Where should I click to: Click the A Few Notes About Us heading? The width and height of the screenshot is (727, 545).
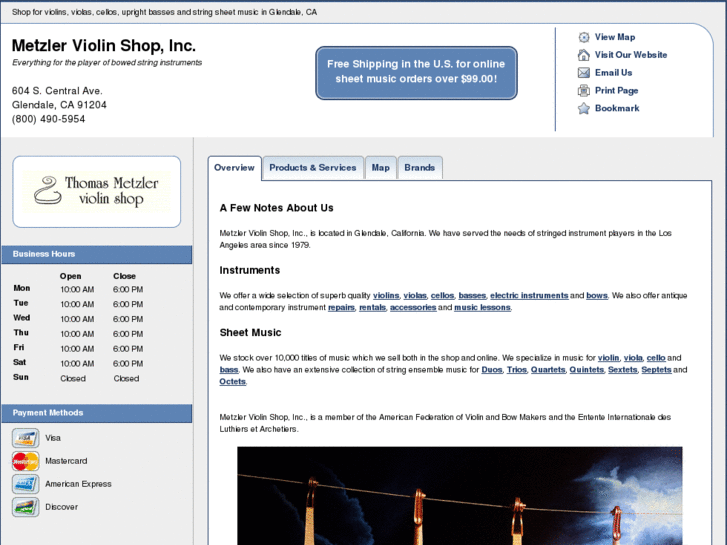(x=276, y=208)
